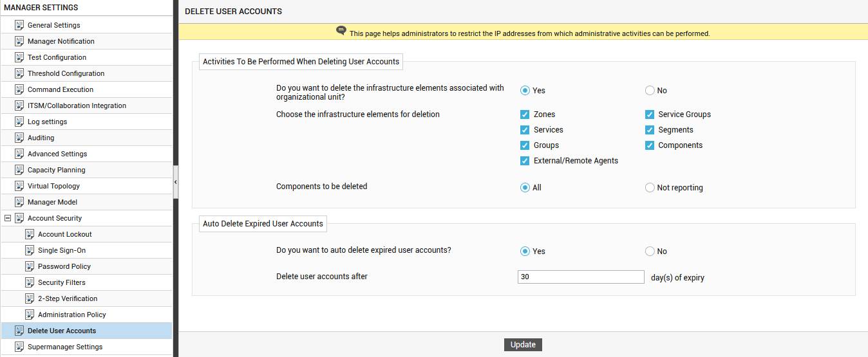Viewport: 868px width, 357px height.
Task: Click the Threshold Configuration page icon
Action: click(19, 73)
